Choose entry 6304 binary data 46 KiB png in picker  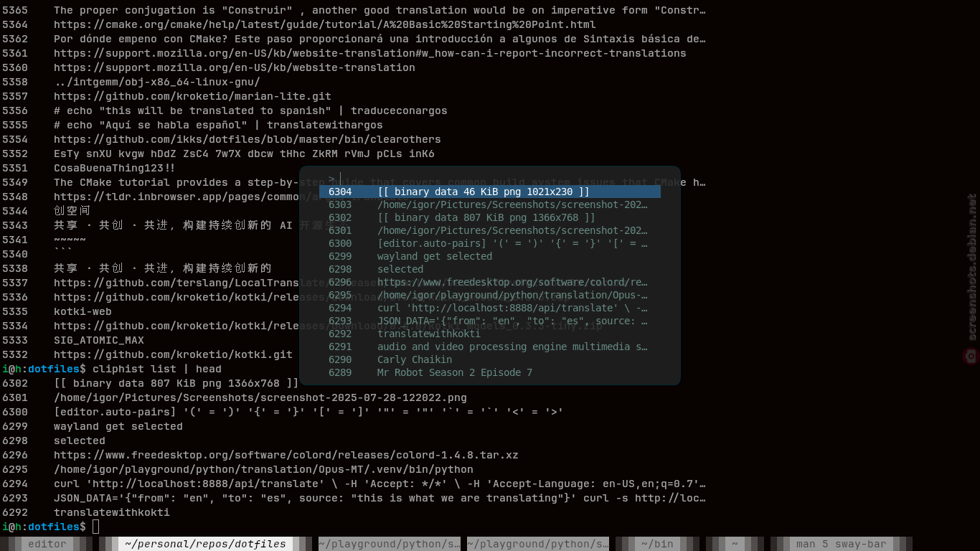click(490, 192)
